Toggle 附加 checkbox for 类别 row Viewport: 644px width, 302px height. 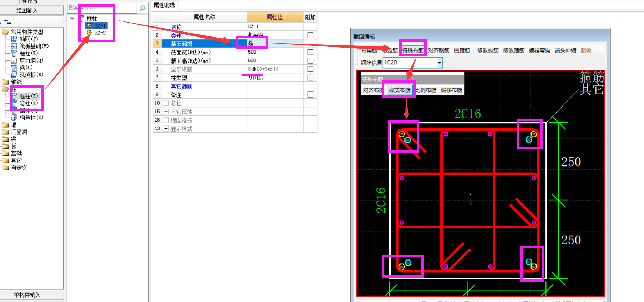pos(311,35)
